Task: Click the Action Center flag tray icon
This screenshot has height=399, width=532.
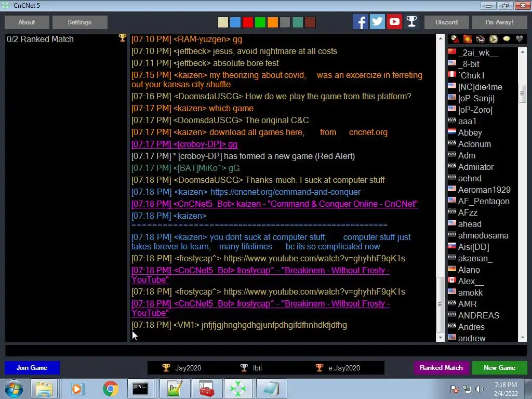Action: [x=455, y=389]
